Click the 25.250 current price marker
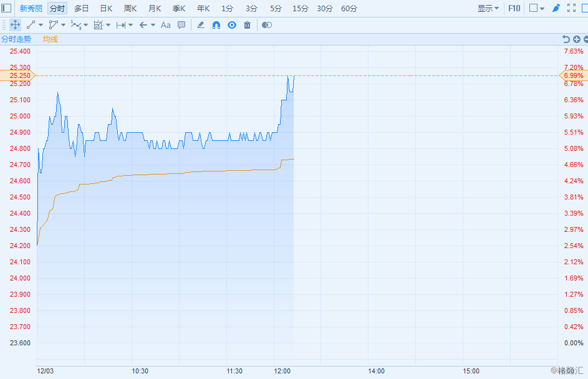Screen dimensions: 588x379 click(18, 75)
